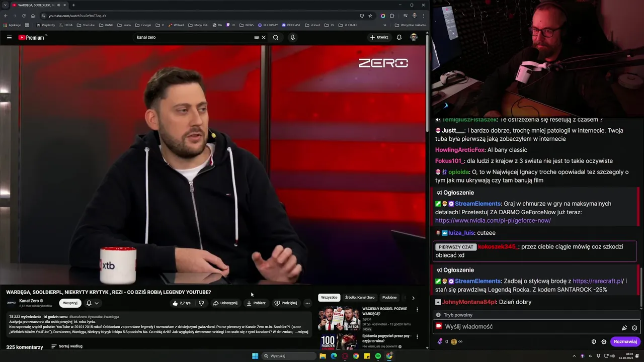Open options for Wściekły Boxdel suggested video
The image size is (644, 362).
pos(417,310)
